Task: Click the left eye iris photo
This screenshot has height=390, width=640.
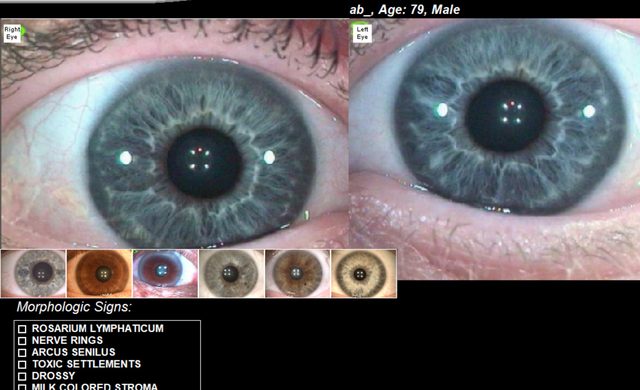Action: 495,149
